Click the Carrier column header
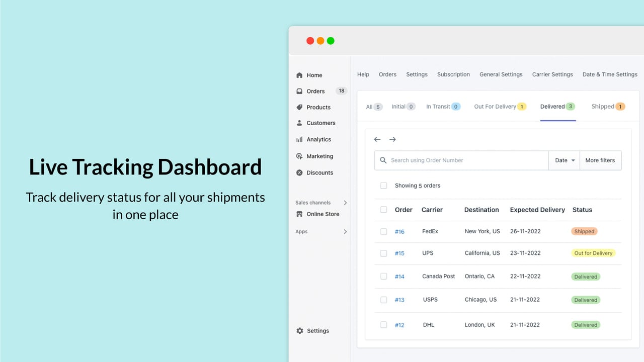 click(x=432, y=210)
